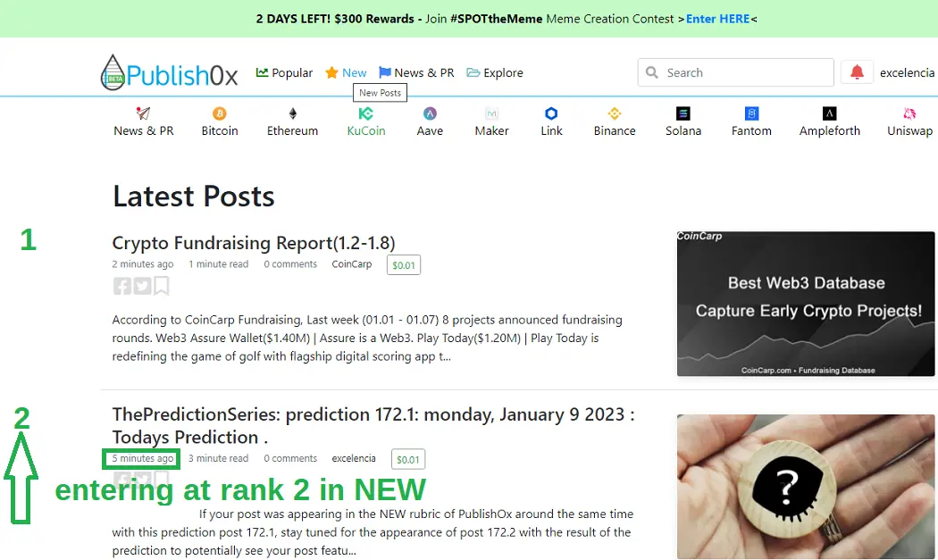Open the CoinCarp author link

[x=352, y=263]
